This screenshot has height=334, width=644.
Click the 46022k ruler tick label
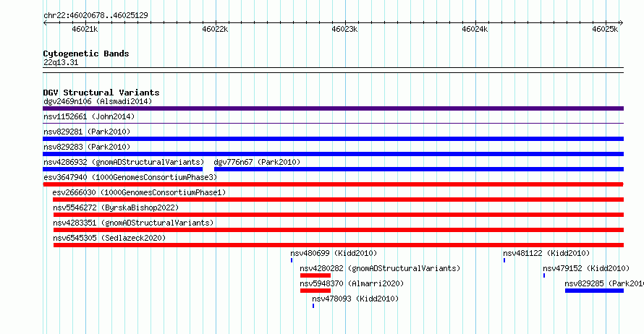click(215, 29)
